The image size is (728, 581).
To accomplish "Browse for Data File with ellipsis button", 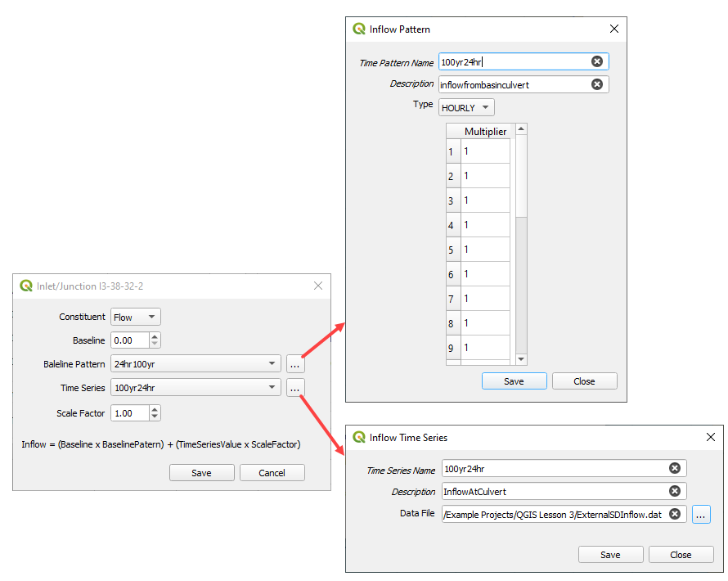I will tap(702, 514).
